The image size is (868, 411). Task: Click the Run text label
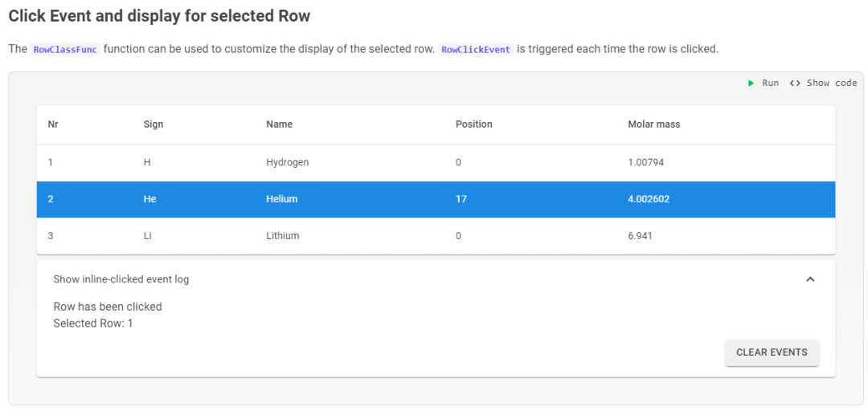[771, 83]
